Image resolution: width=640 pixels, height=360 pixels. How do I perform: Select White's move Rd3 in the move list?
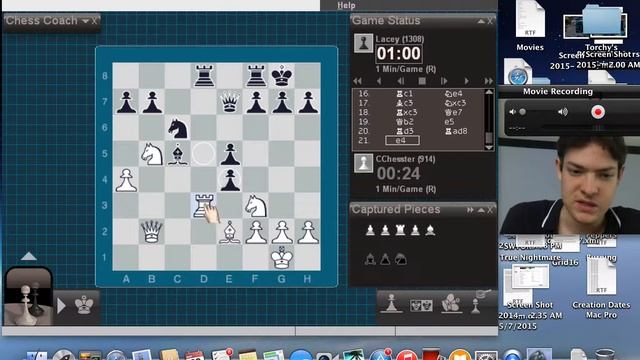(x=405, y=131)
